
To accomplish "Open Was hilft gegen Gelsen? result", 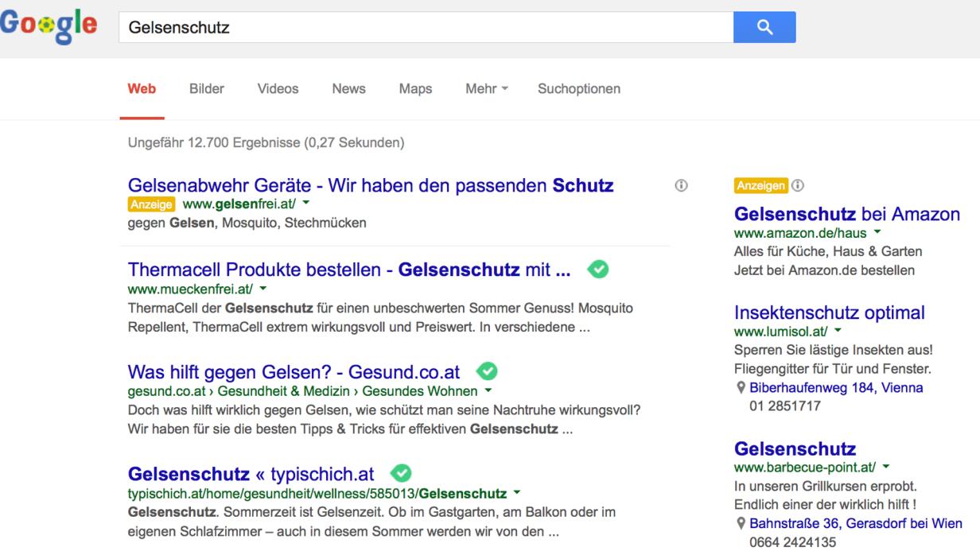I will [x=294, y=372].
